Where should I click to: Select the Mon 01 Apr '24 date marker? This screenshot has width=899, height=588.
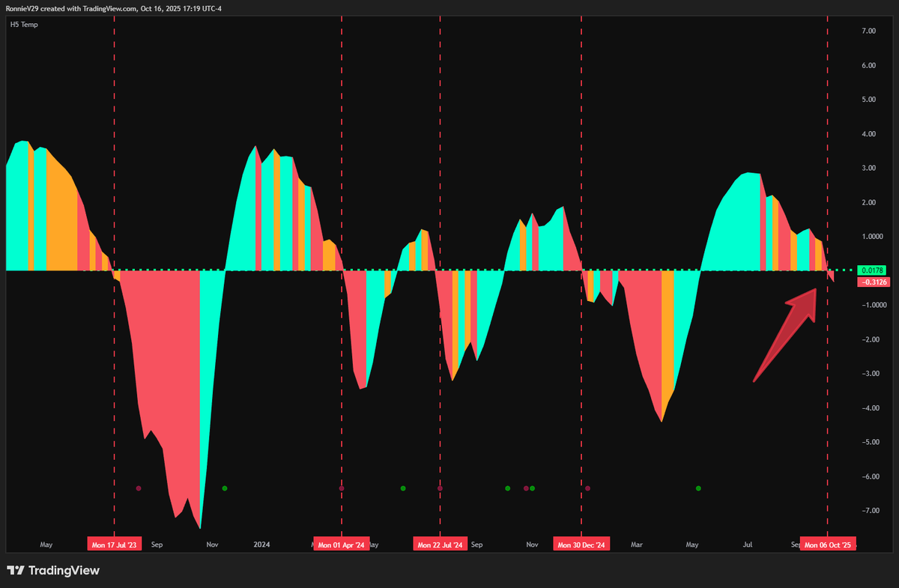click(x=342, y=545)
